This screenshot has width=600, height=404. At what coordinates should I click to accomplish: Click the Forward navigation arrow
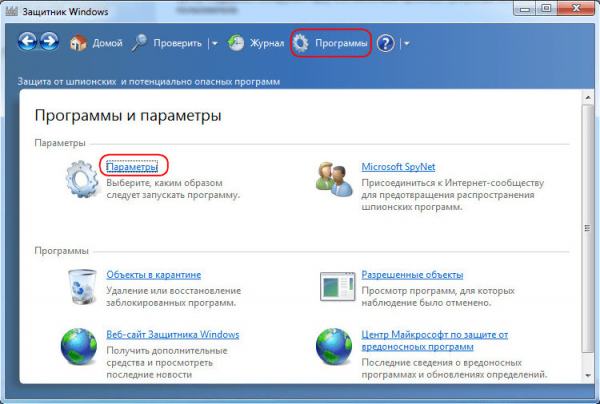(x=49, y=43)
